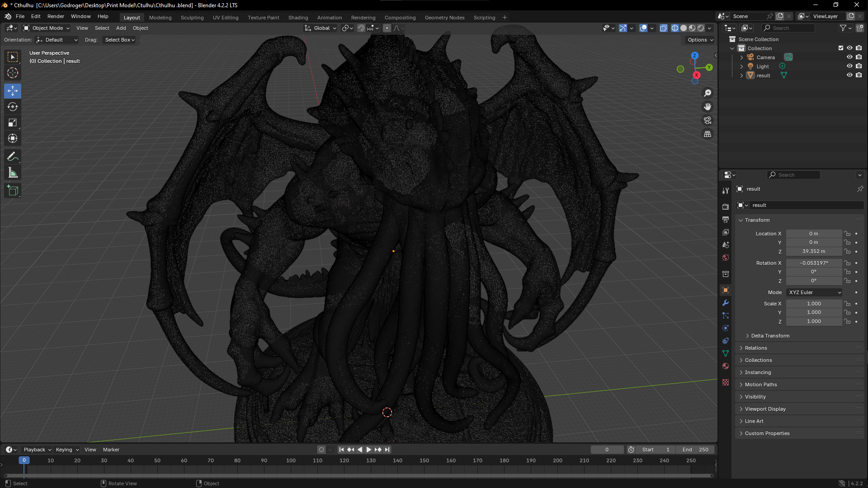Screen dimensions: 868x488
Task: Open the Drag Select Box dropdown
Action: coord(120,40)
